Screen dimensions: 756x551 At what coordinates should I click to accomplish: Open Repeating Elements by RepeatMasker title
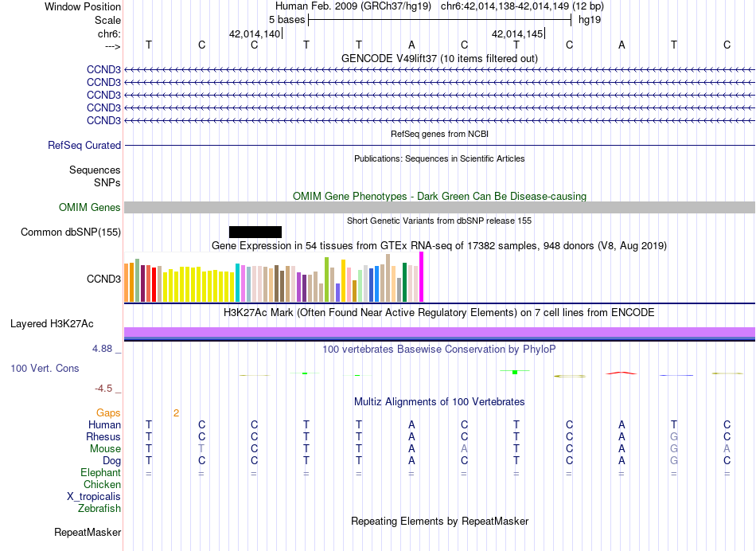coord(439,521)
